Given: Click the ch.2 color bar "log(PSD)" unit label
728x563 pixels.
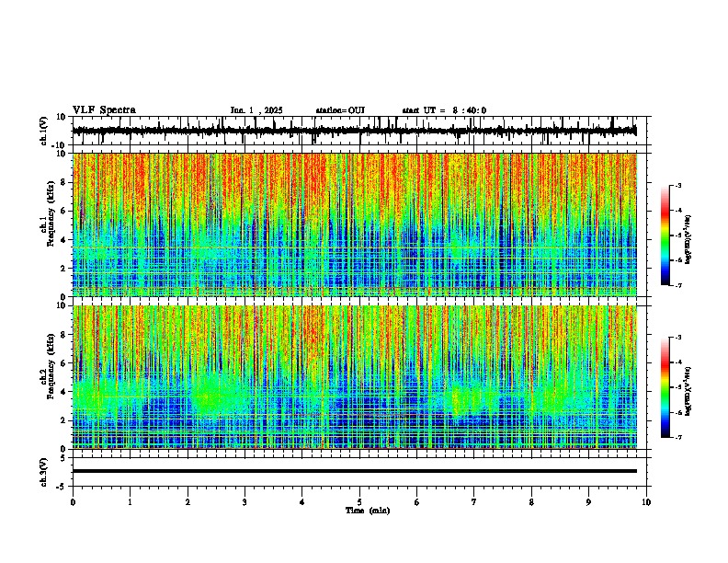Looking at the screenshot, I should click(688, 391).
